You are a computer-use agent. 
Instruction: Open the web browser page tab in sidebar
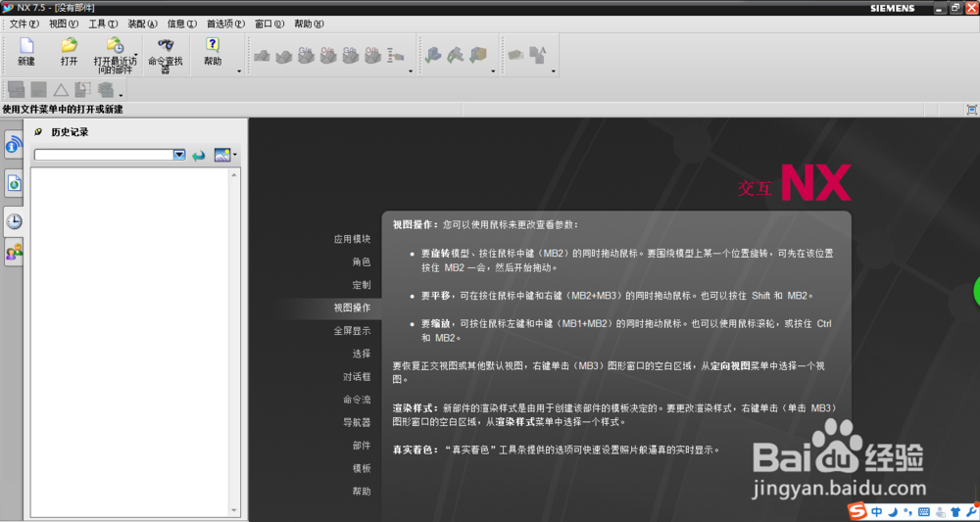[x=13, y=183]
